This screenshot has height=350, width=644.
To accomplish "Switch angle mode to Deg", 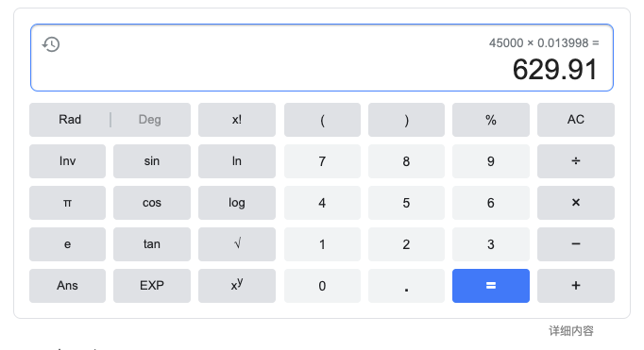I will [x=150, y=120].
